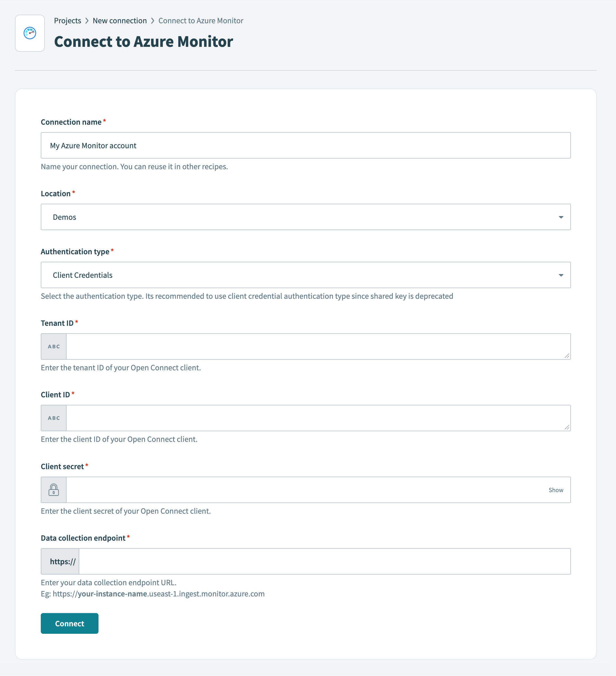Edit the Connection name field
This screenshot has height=676, width=616.
[302, 145]
